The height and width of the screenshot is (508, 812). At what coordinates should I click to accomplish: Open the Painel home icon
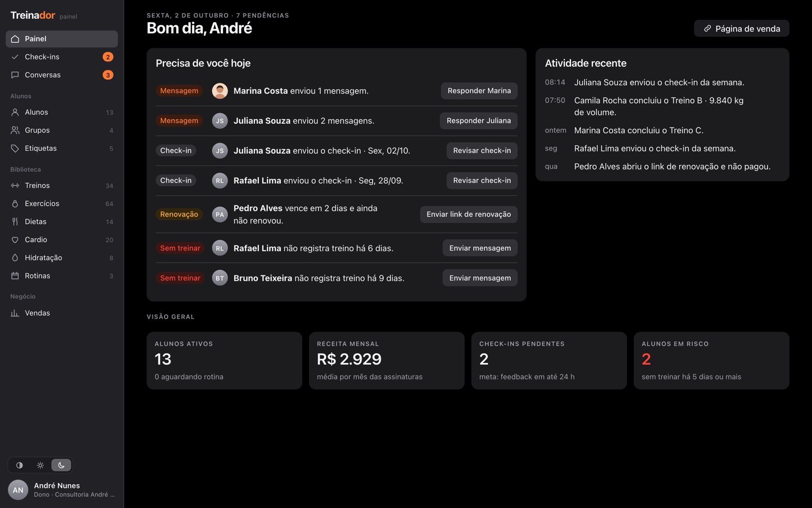point(15,39)
